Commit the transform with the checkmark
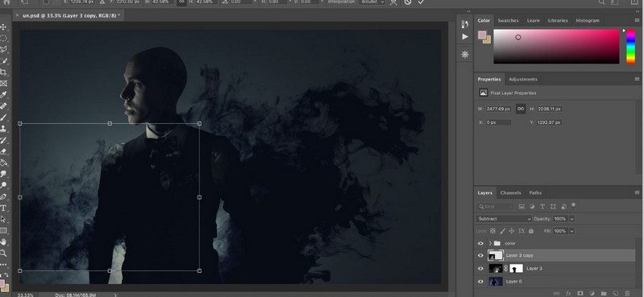 pyautogui.click(x=421, y=2)
